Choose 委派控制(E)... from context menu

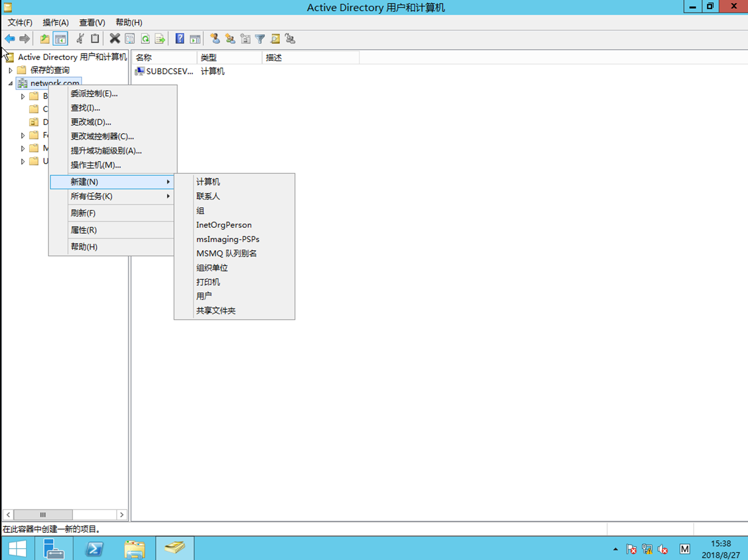[112, 94]
